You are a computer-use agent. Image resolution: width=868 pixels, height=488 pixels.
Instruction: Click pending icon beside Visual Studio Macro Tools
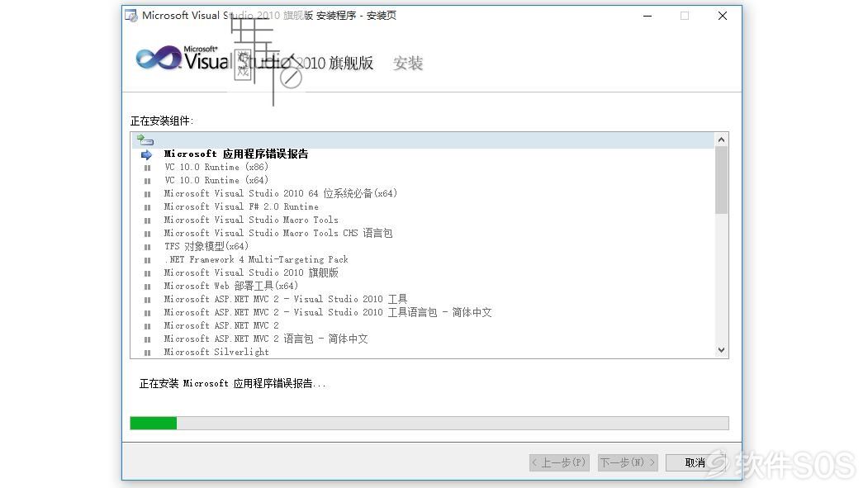(x=147, y=220)
